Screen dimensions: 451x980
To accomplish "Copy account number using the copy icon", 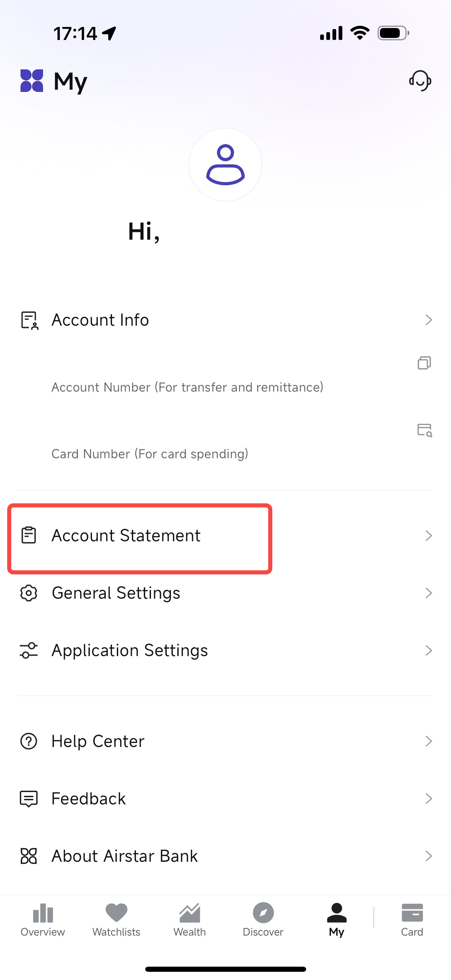I will (x=424, y=363).
